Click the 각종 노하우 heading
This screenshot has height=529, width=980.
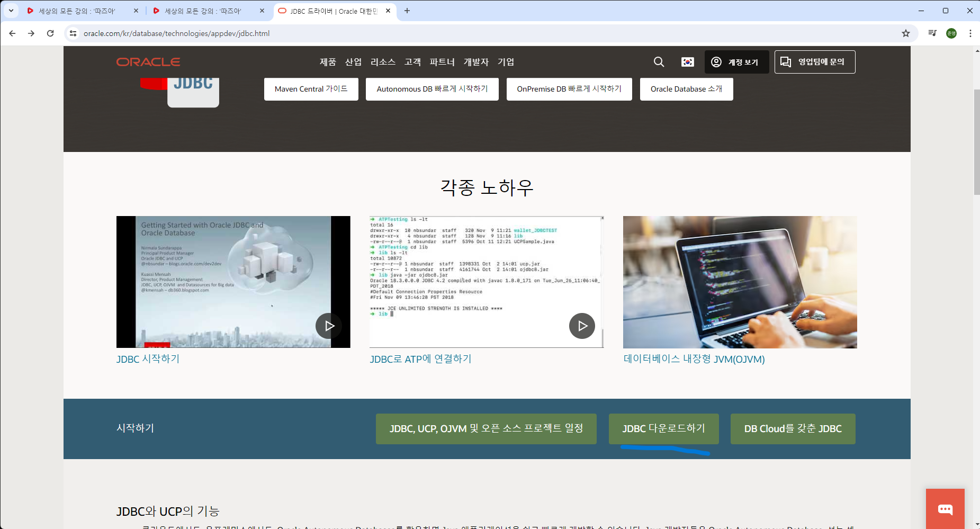pyautogui.click(x=487, y=187)
